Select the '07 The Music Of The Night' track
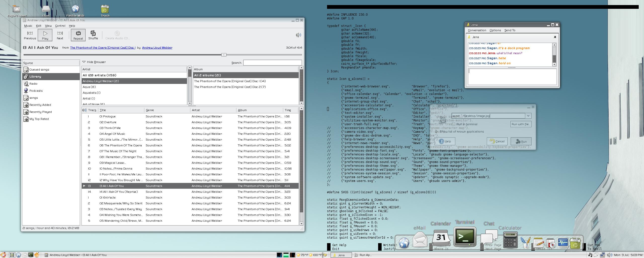Screen dimensions: 644x258 click(190, 151)
